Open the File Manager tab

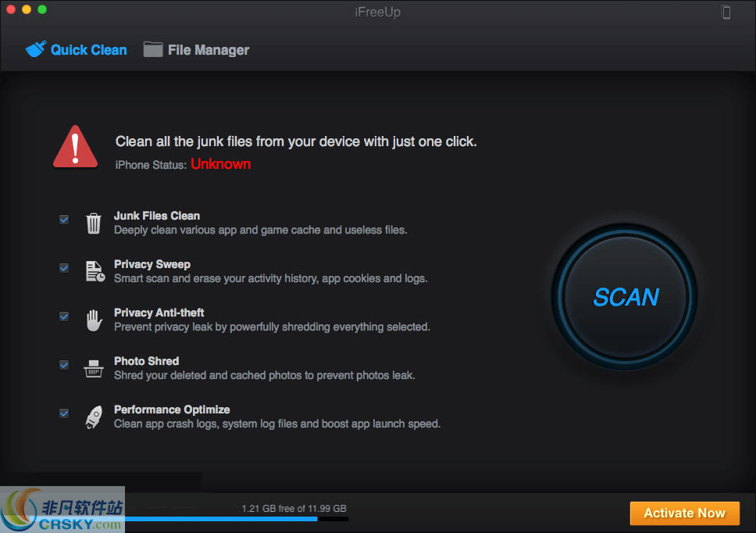coord(196,50)
